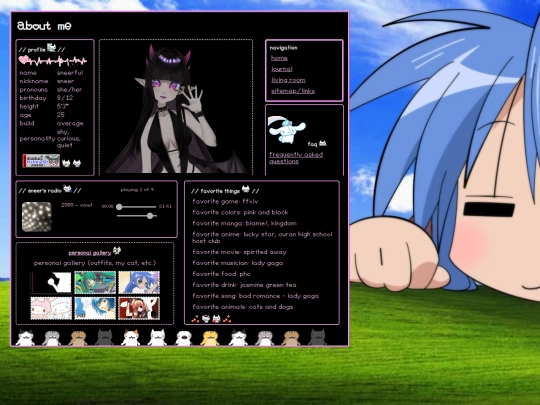
Task: Go to the living room page
Action: pos(288,80)
